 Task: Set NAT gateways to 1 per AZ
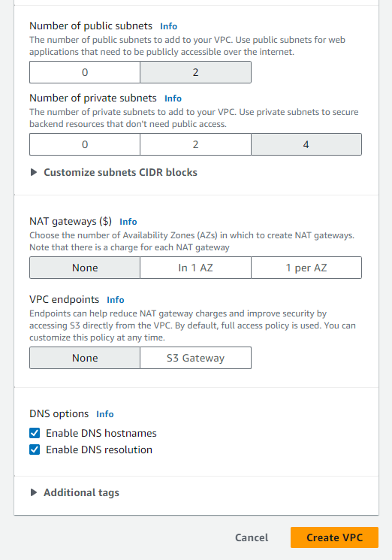pos(306,268)
